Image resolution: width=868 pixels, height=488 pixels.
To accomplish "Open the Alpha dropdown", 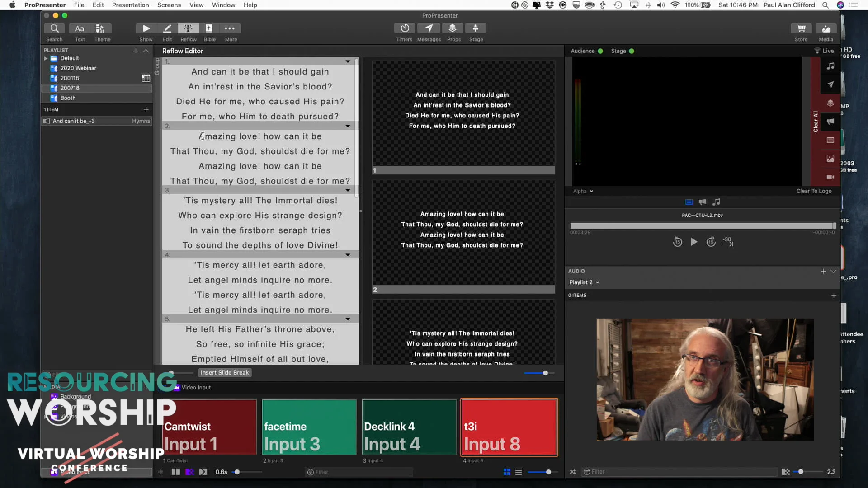I will [583, 191].
